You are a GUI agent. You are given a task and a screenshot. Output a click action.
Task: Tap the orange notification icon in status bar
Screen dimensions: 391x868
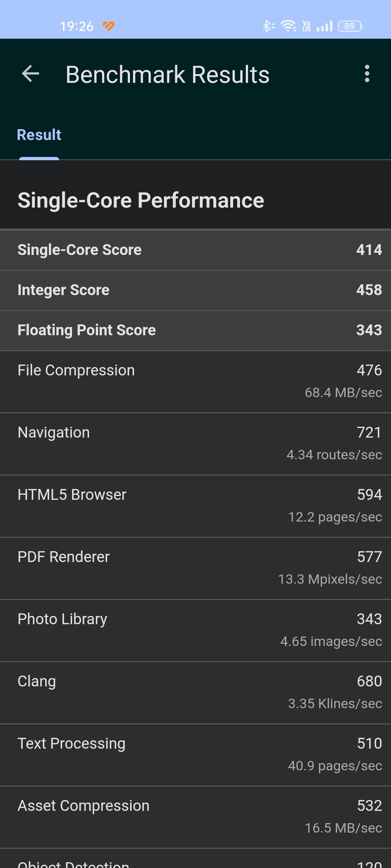pyautogui.click(x=109, y=26)
